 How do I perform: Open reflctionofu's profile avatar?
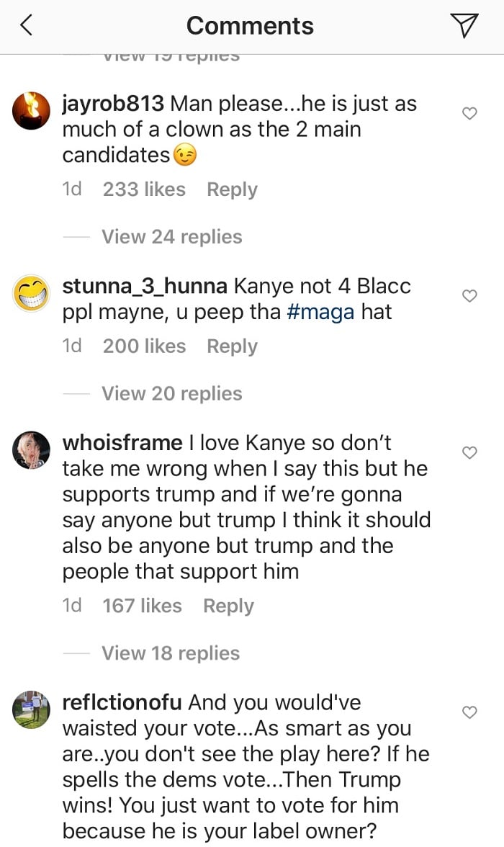pos(32,709)
